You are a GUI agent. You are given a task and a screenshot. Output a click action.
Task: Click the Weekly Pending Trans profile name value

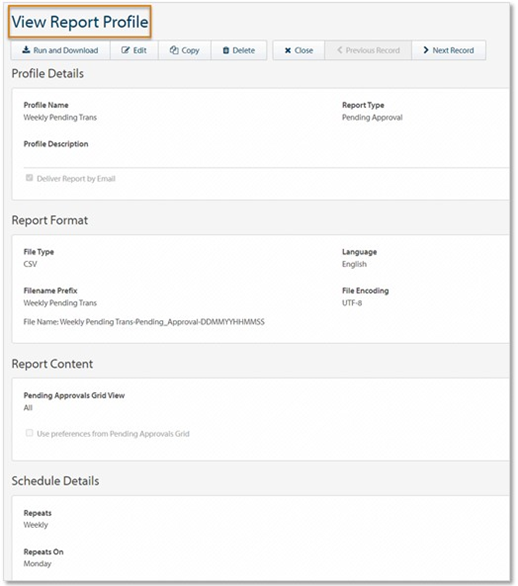pos(60,117)
